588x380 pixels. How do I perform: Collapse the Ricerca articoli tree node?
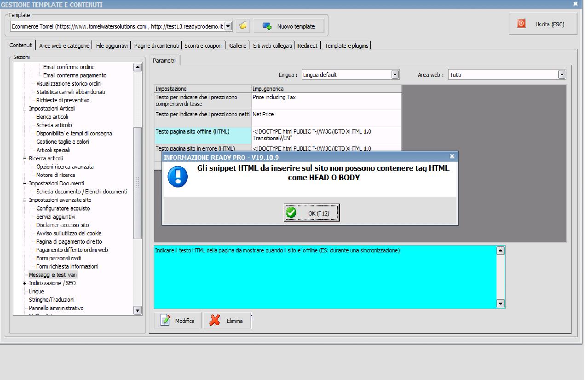point(25,158)
